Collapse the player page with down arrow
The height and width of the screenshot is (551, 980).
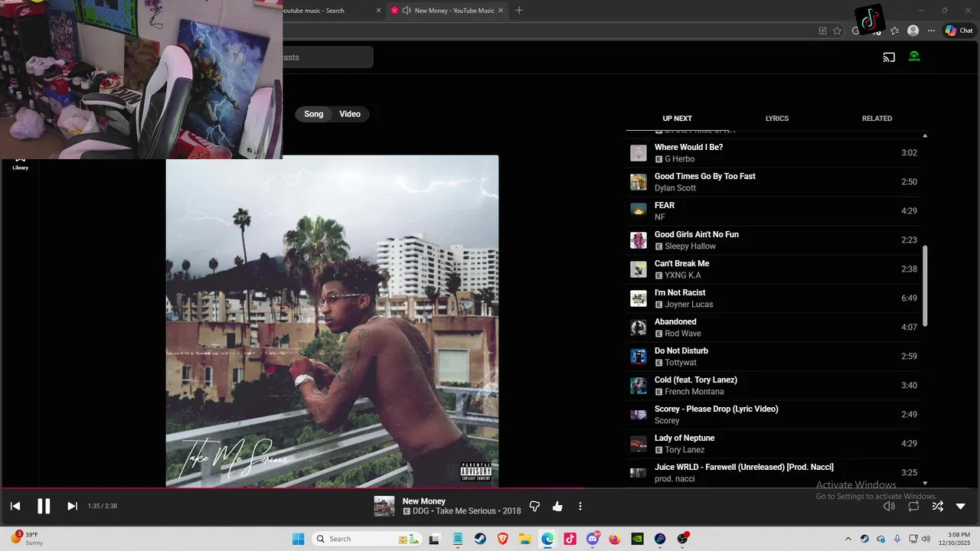click(x=961, y=506)
